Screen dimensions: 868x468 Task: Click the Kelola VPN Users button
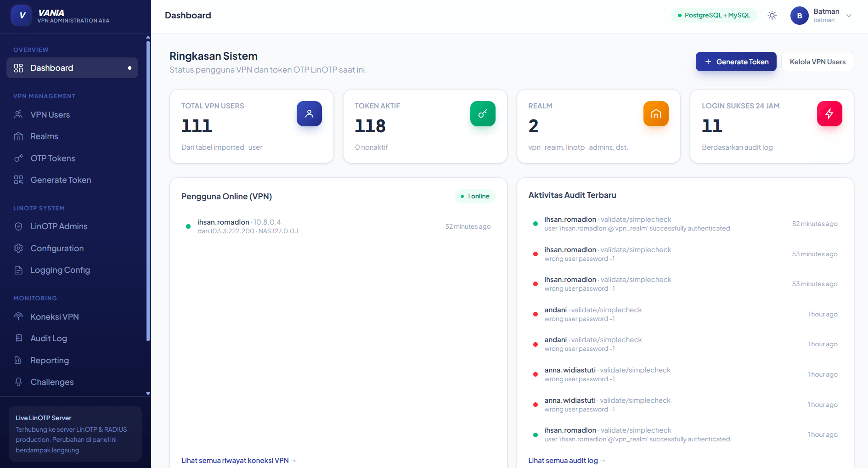pos(817,62)
